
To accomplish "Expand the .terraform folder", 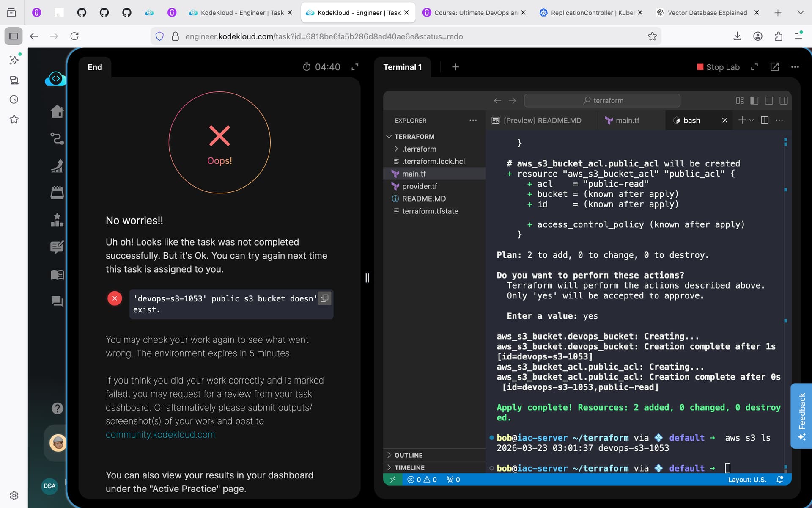I will pyautogui.click(x=419, y=149).
